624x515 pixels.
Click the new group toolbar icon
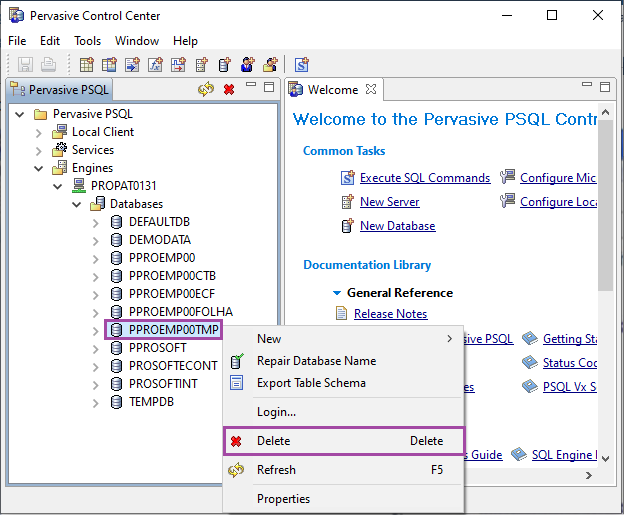[x=270, y=65]
